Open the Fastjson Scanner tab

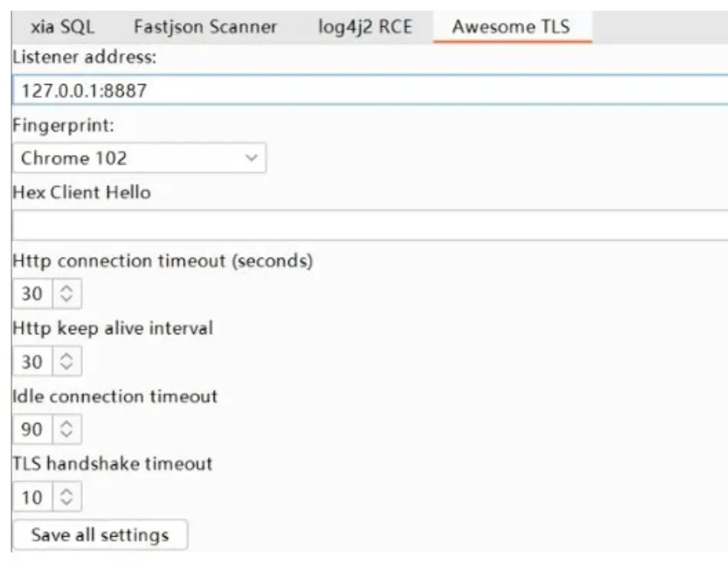[205, 27]
